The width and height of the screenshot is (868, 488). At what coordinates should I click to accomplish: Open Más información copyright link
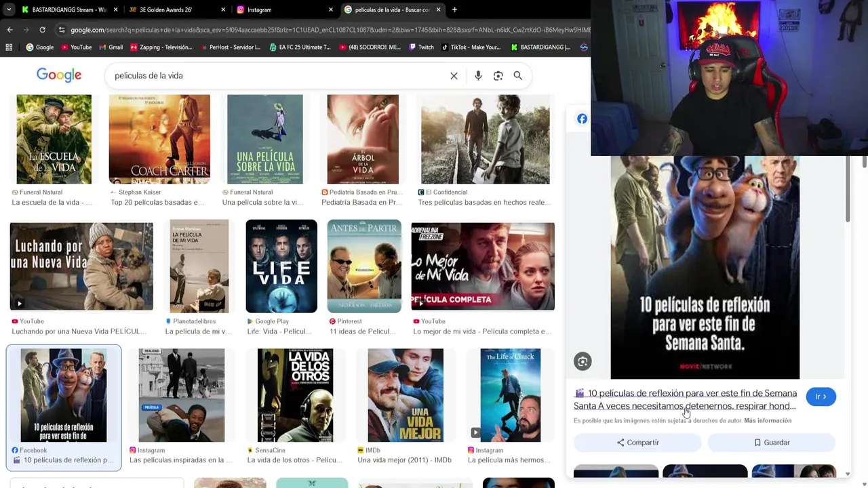(x=768, y=421)
